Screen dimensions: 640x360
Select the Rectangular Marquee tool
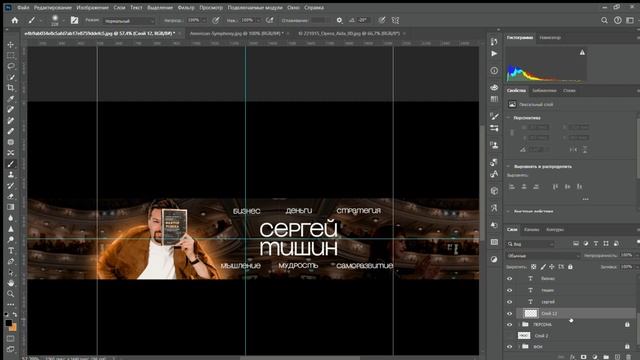point(11,55)
